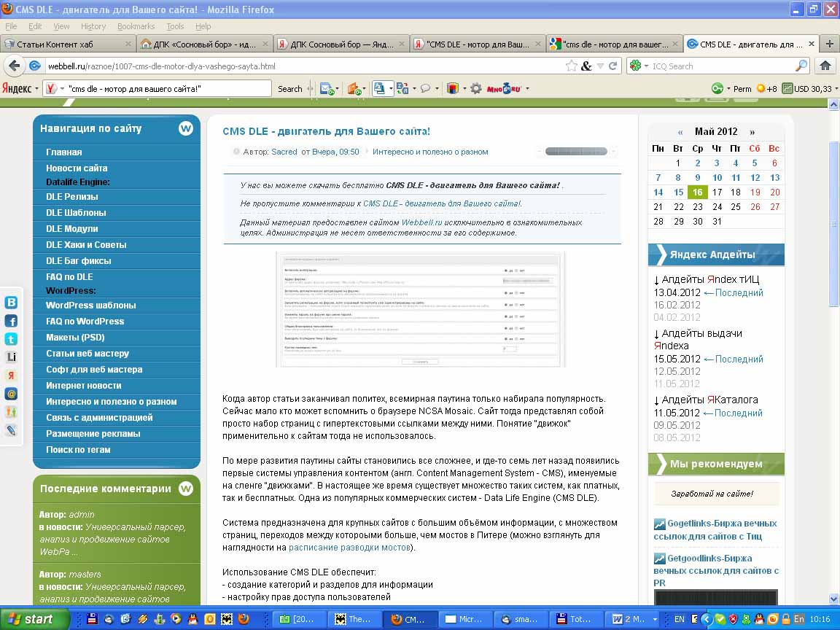Screen dimensions: 840x630
Task: Open the Tools menu
Action: (x=175, y=26)
